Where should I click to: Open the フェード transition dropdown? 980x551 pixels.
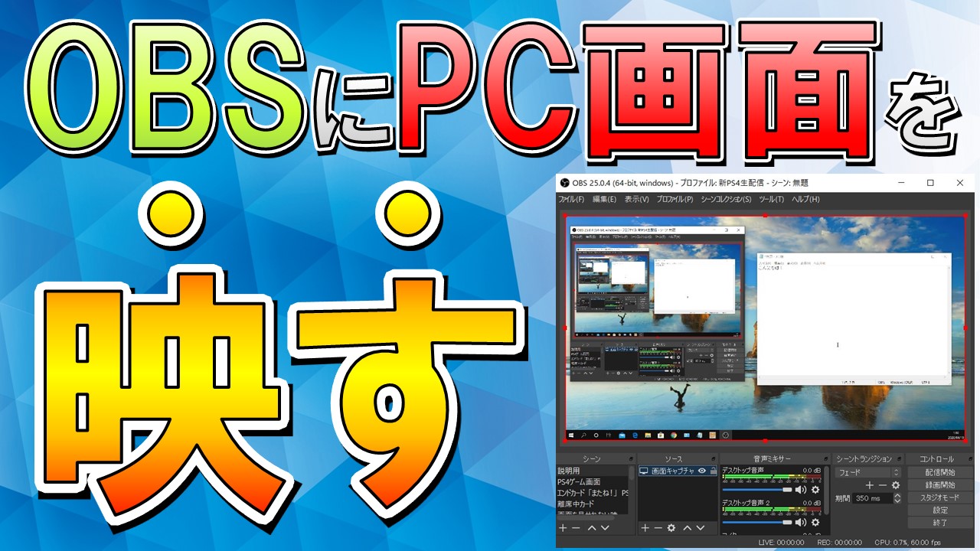pos(868,472)
